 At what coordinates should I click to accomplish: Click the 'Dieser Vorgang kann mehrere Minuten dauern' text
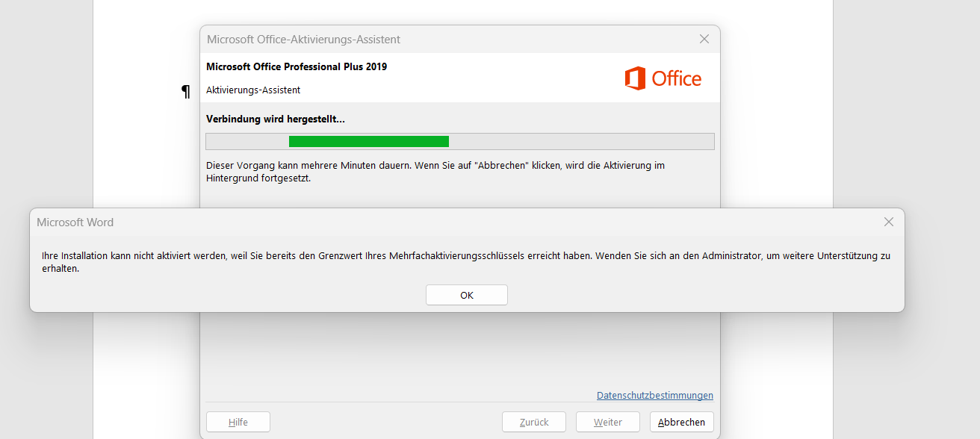point(435,172)
